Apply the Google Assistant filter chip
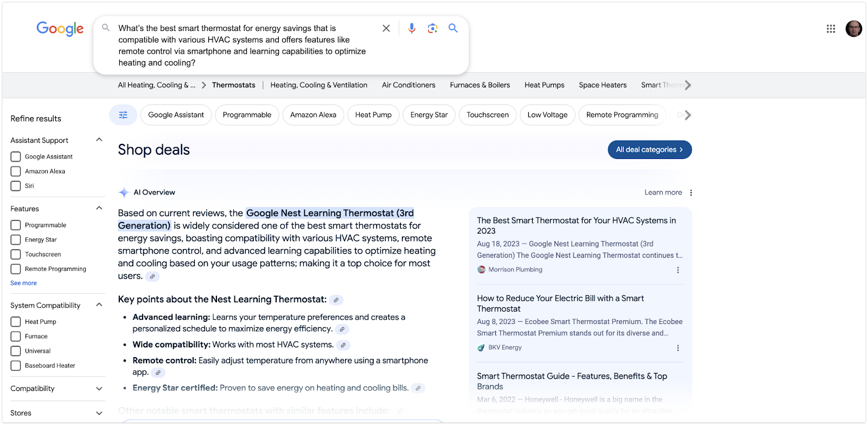This screenshot has width=868, height=425. (x=176, y=115)
